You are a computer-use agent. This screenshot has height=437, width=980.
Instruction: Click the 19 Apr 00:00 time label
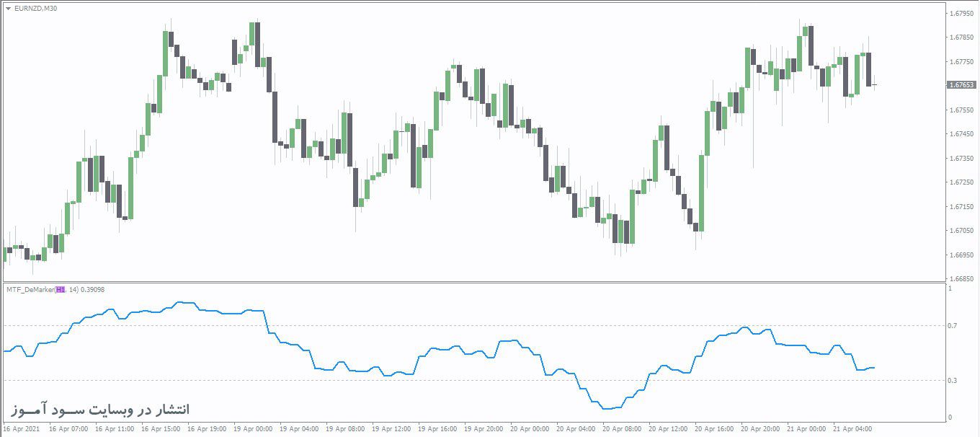click(x=254, y=429)
